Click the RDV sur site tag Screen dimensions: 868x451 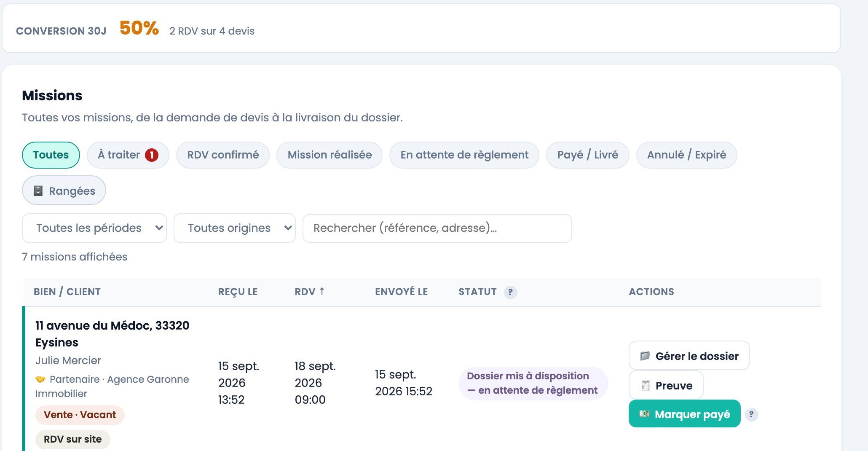(73, 439)
